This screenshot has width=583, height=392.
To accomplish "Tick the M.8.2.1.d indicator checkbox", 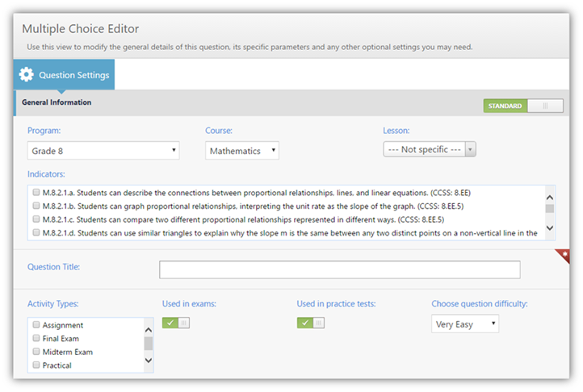I will point(36,232).
